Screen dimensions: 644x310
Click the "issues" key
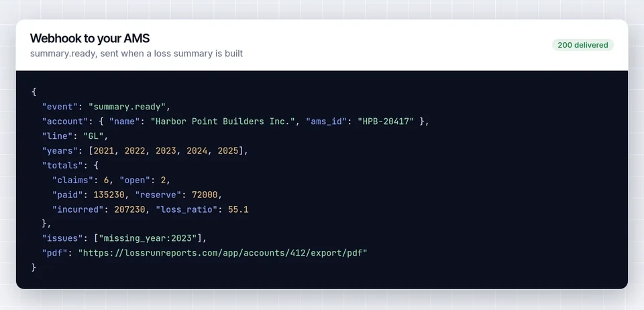pos(62,238)
